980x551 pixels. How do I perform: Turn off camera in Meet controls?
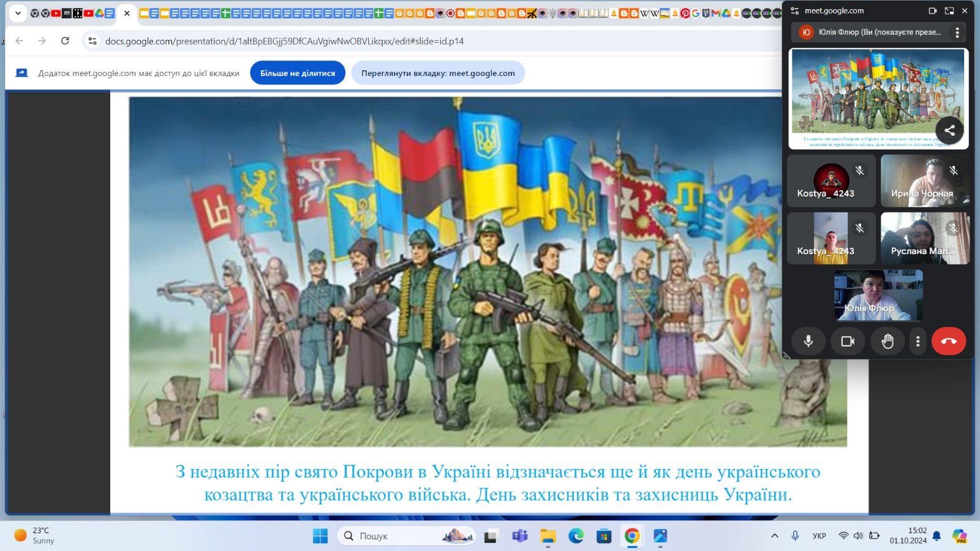click(848, 341)
